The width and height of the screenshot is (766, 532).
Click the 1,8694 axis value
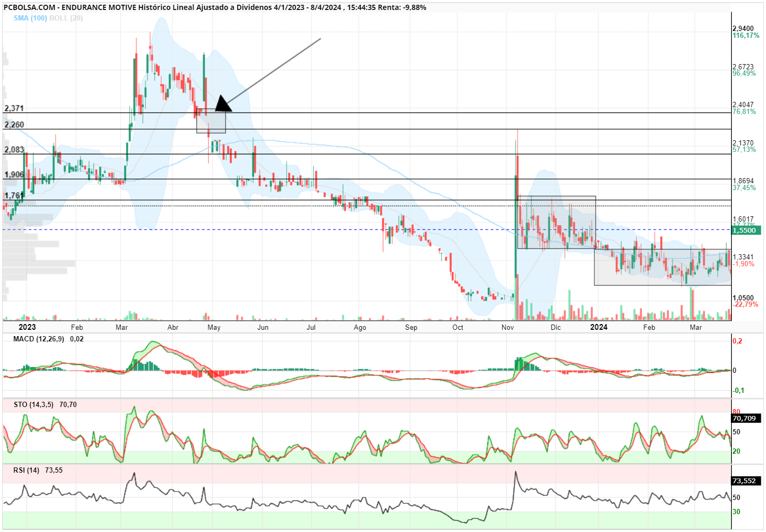pos(743,181)
